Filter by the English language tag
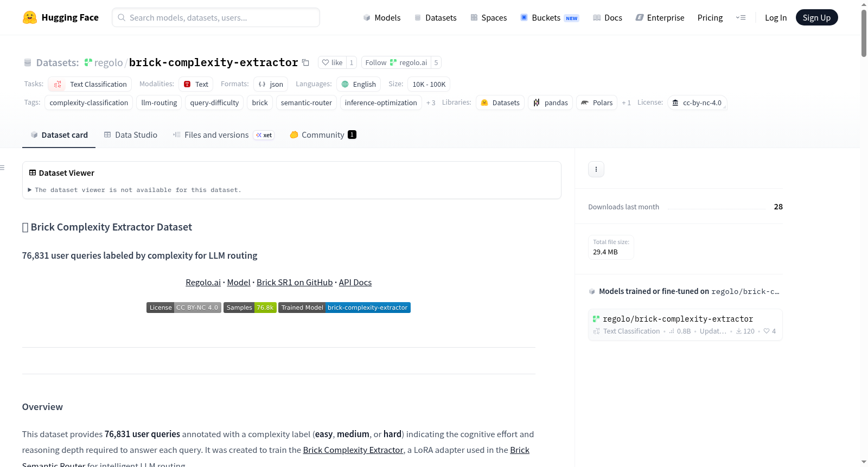The width and height of the screenshot is (868, 467). (x=359, y=84)
